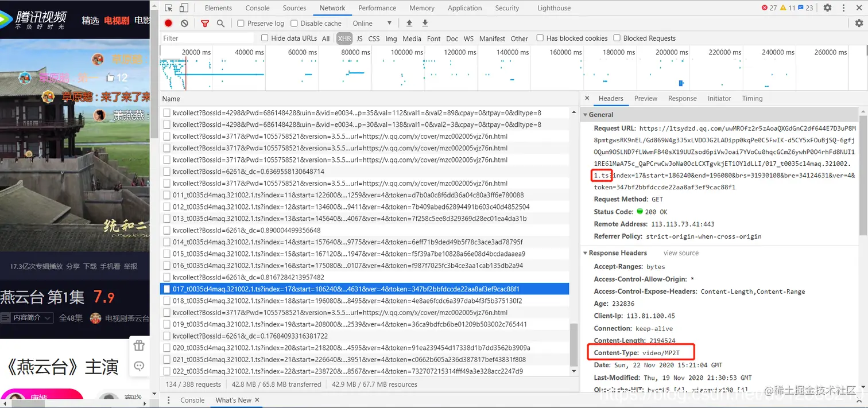
Task: Check Has blocked cookies
Action: click(x=540, y=38)
